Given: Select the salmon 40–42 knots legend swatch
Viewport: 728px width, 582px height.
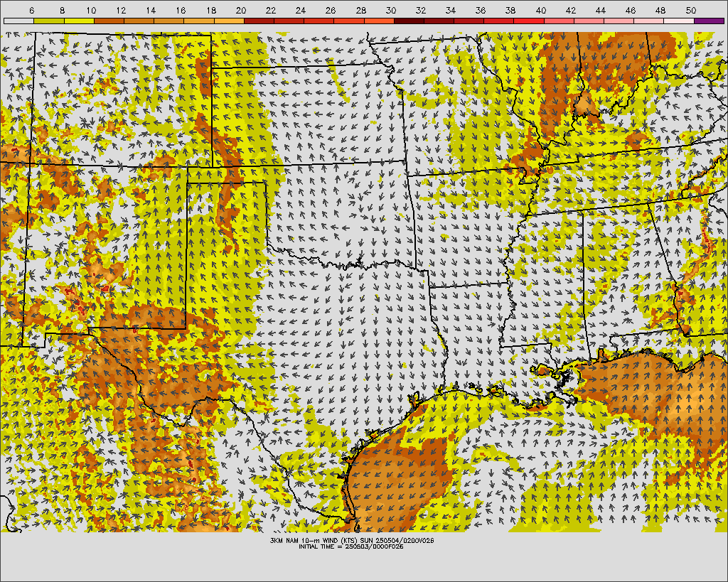Looking at the screenshot, I should click(559, 21).
